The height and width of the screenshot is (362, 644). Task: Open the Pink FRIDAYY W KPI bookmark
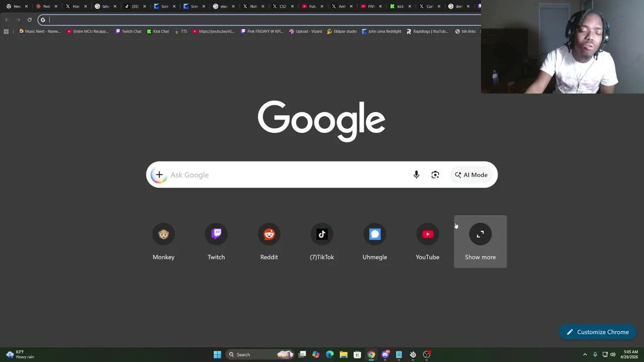[262, 31]
